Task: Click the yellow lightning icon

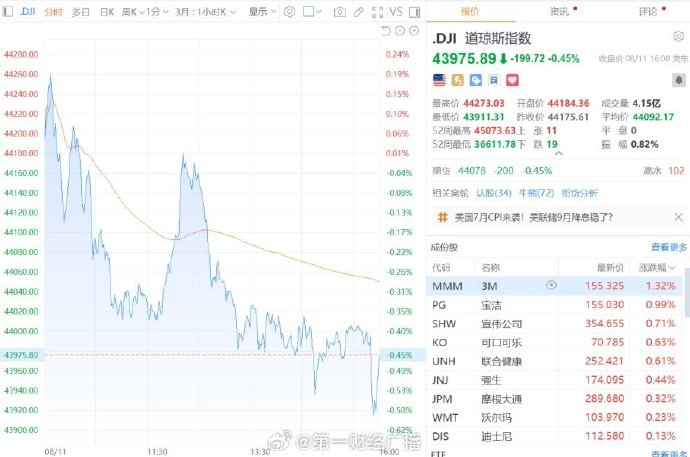Action: point(458,80)
